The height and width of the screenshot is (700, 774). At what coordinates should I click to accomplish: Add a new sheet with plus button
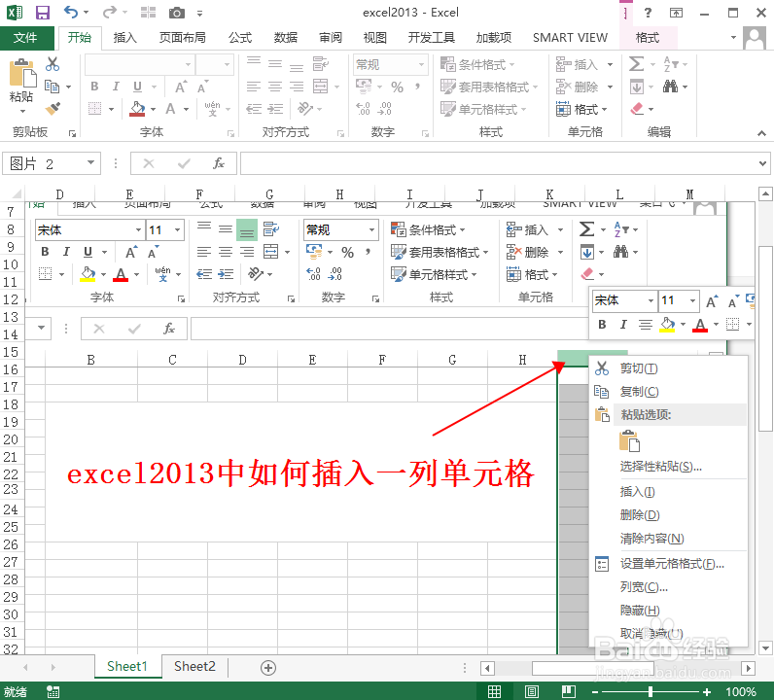pos(268,667)
